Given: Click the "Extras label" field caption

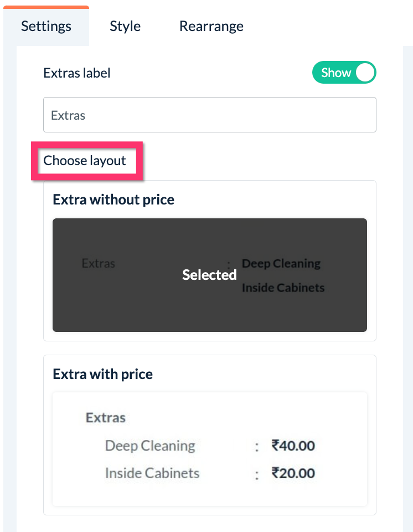Looking at the screenshot, I should click(x=77, y=73).
